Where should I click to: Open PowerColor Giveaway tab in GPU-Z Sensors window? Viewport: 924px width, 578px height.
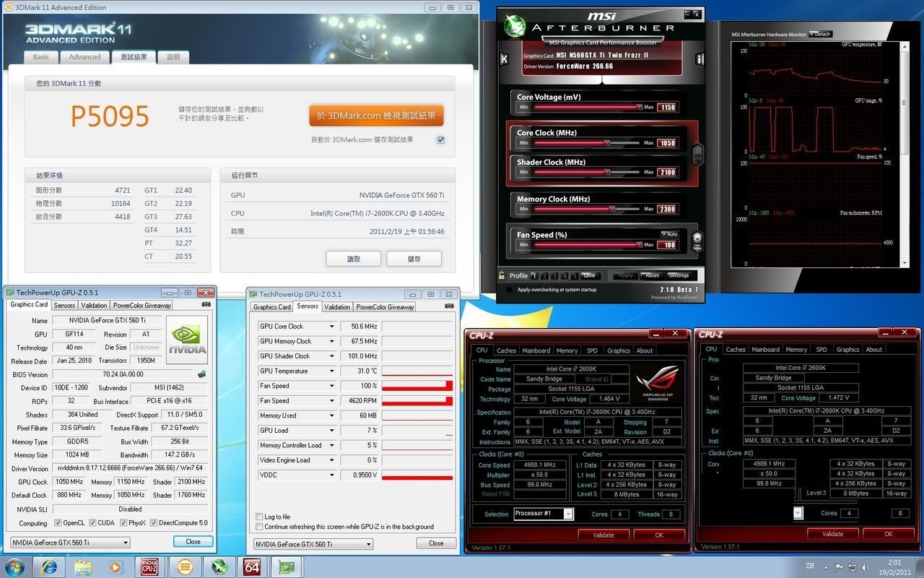point(385,306)
